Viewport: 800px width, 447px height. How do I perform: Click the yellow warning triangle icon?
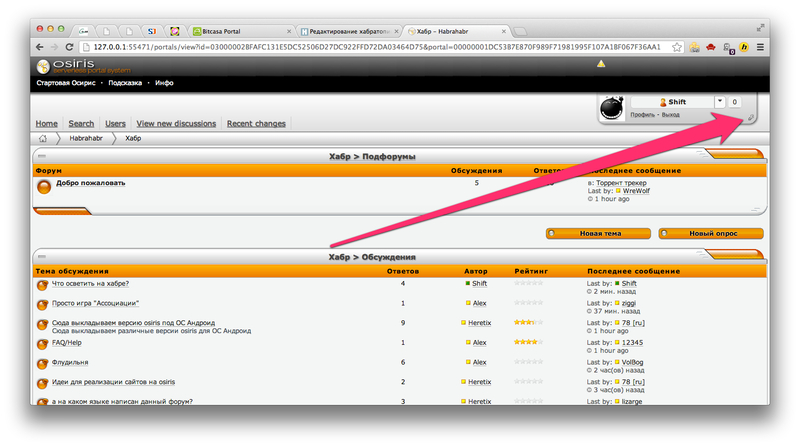click(601, 64)
